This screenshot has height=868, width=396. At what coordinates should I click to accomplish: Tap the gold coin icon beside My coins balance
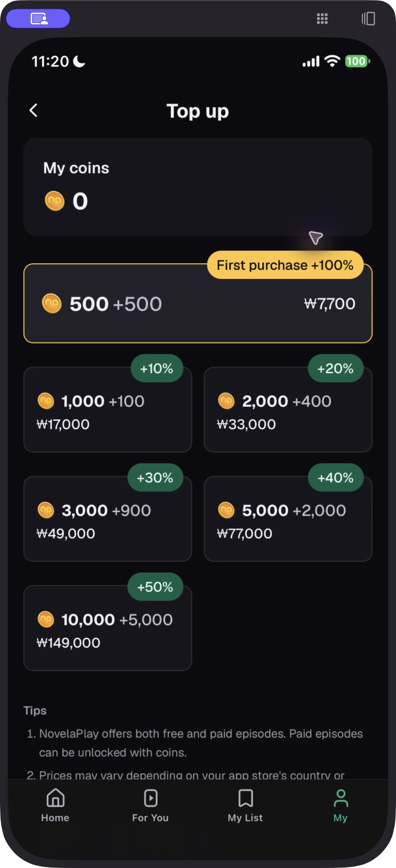[55, 201]
